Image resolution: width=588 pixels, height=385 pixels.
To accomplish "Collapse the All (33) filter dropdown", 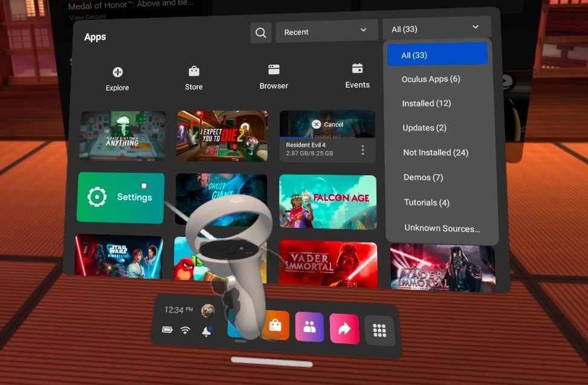I will coord(436,28).
